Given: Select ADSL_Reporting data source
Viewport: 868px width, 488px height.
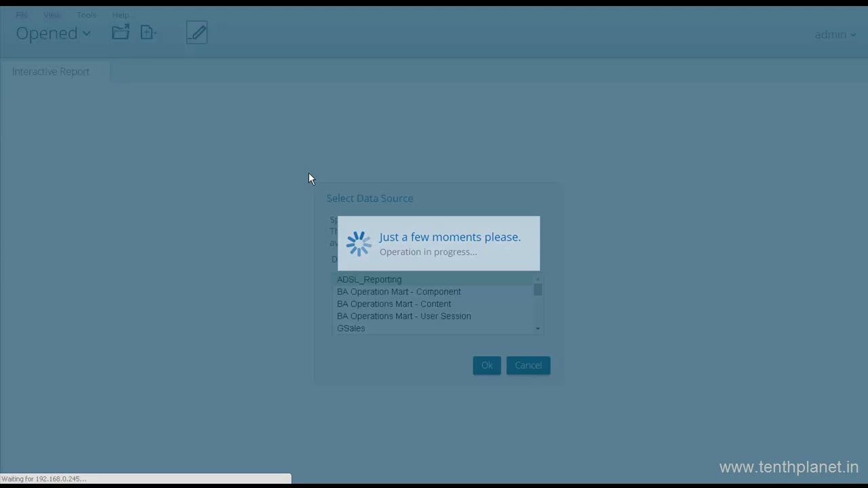Looking at the screenshot, I should point(434,279).
